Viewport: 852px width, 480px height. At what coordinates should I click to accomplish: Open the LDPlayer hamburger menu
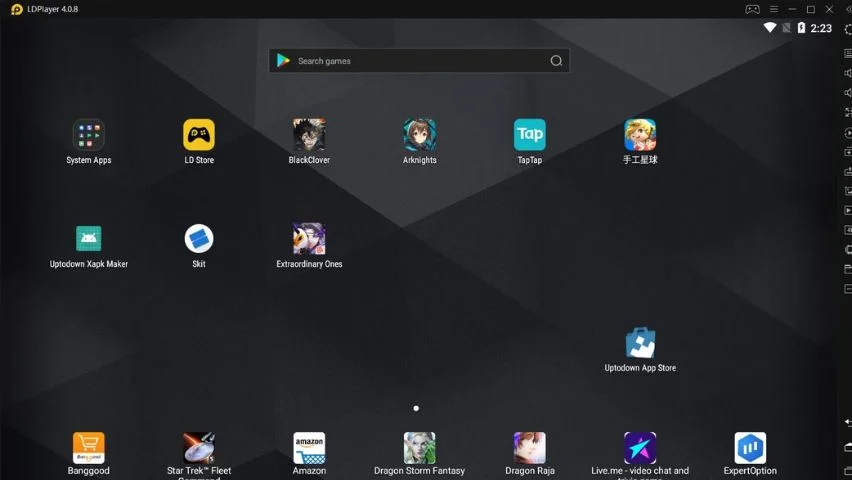tap(774, 9)
